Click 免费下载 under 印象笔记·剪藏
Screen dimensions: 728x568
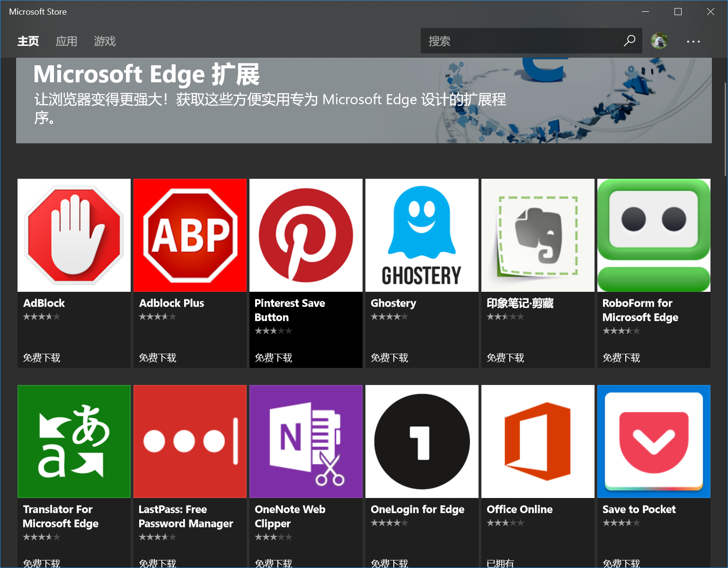point(506,358)
